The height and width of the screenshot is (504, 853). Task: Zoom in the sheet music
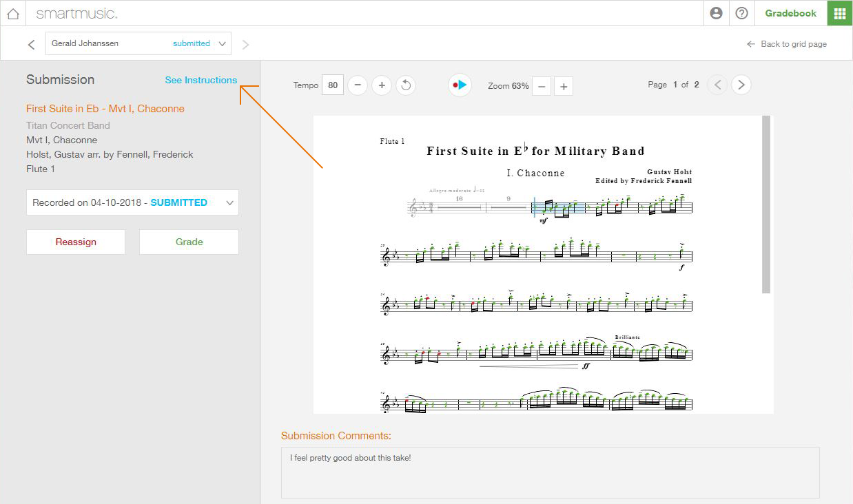tap(564, 86)
